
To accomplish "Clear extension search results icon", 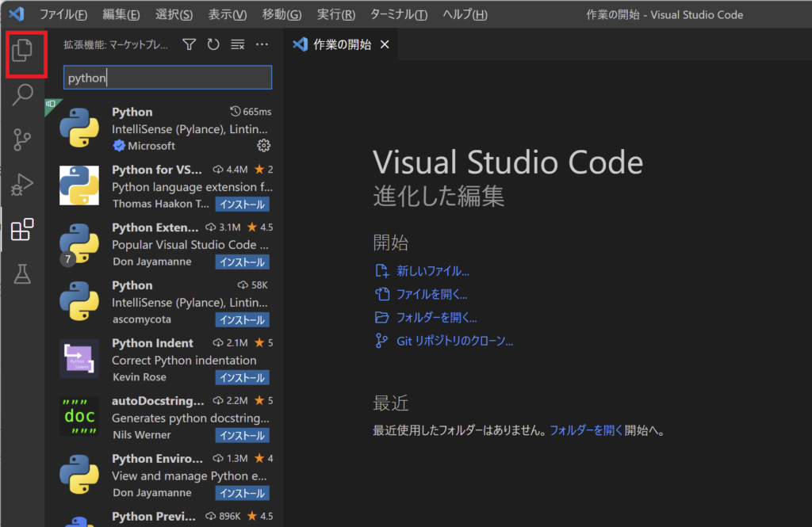I will tap(238, 44).
